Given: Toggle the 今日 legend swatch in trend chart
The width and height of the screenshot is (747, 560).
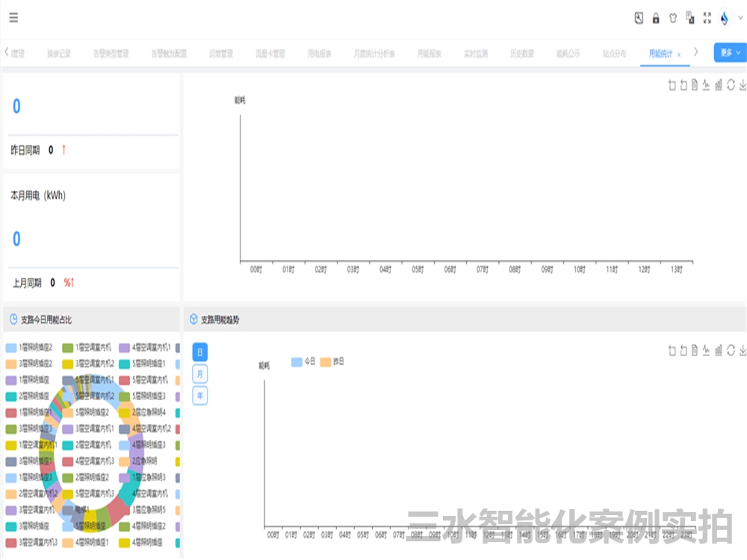Looking at the screenshot, I should 297,362.
